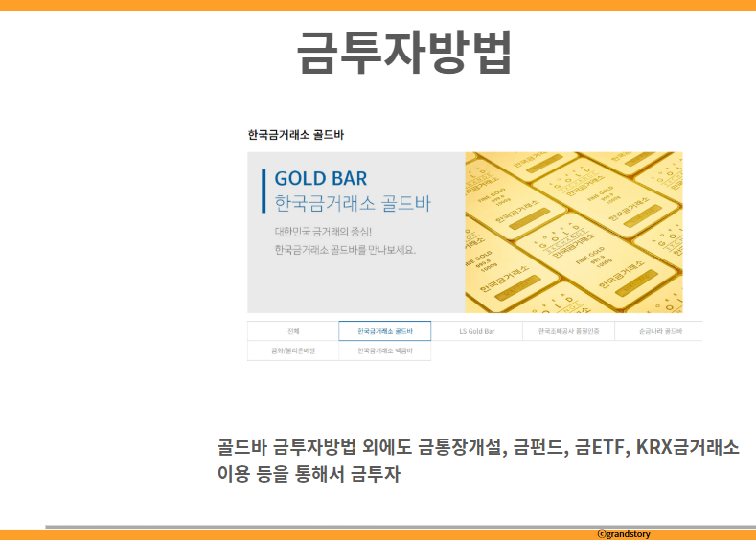Open the 한국금거래소 골드바 tab
The image size is (756, 540).
385,331
